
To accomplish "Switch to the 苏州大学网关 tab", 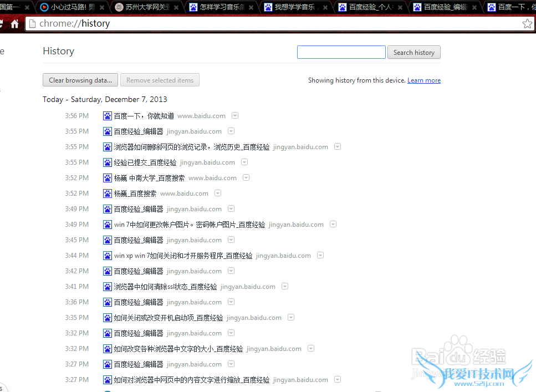I will coord(147,7).
